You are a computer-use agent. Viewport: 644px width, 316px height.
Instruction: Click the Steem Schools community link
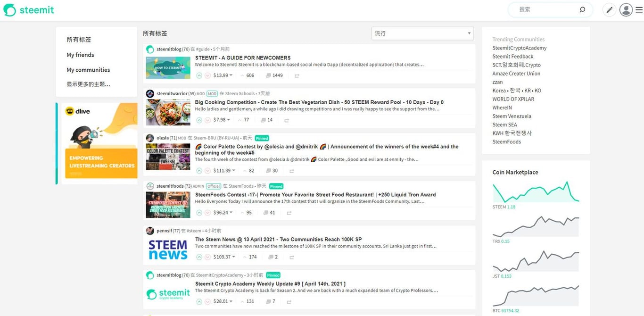tap(240, 93)
